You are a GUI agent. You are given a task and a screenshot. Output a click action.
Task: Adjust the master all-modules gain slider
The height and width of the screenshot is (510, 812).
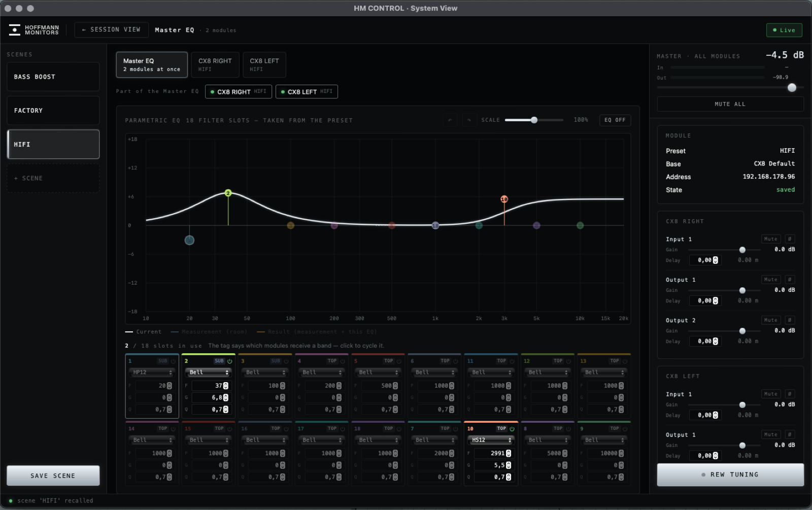[x=730, y=88]
